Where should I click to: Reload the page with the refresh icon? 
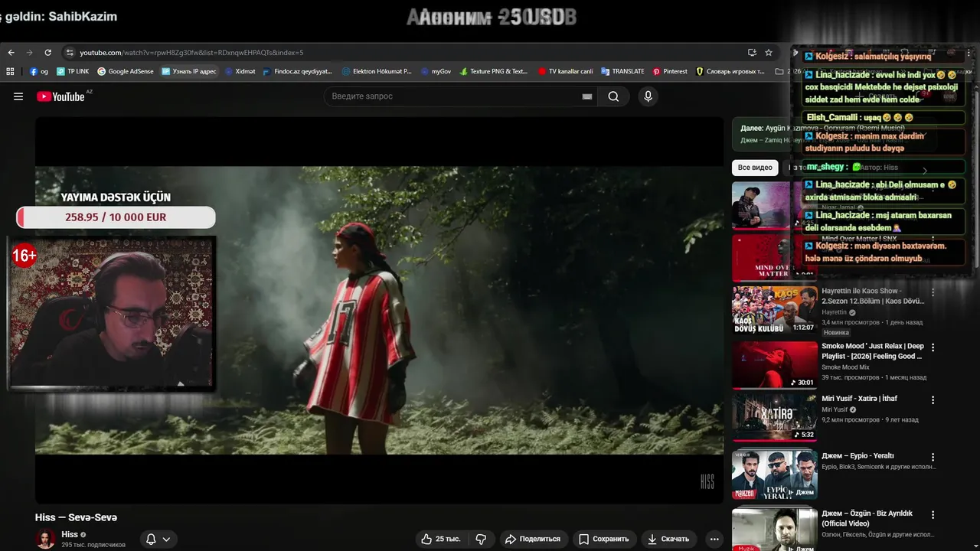pos(47,53)
